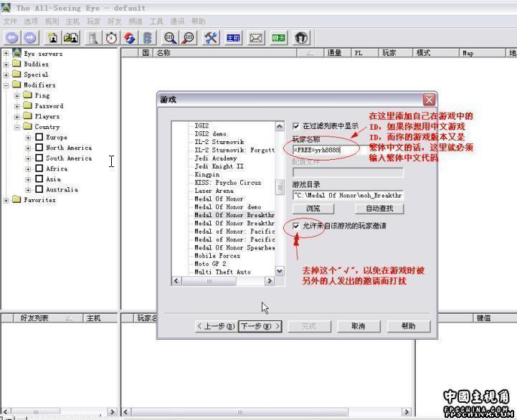Click the 游戏目录 game directory field
517x420 pixels.
348,196
